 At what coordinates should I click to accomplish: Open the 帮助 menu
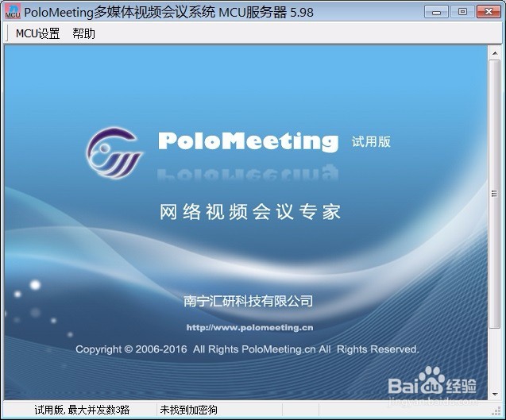(83, 33)
